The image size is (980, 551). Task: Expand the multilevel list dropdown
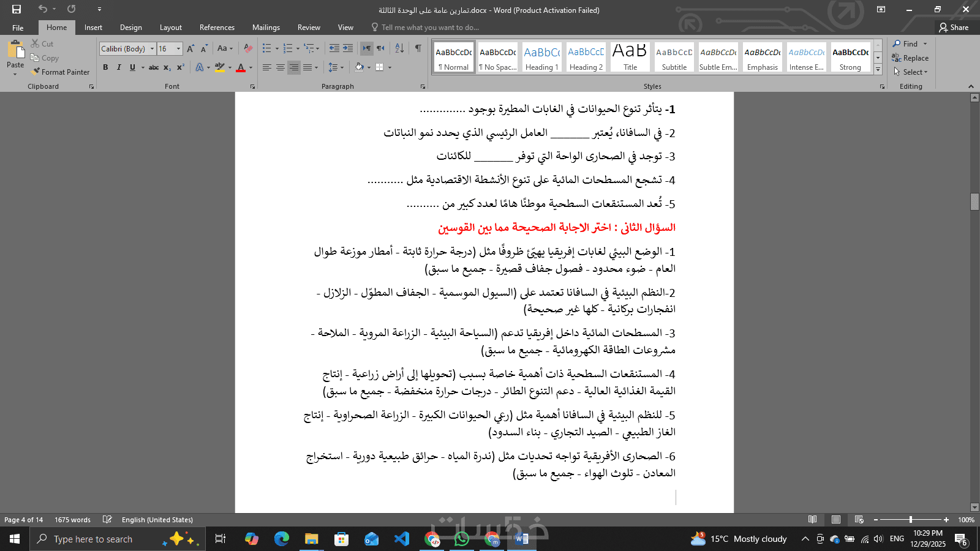click(317, 48)
